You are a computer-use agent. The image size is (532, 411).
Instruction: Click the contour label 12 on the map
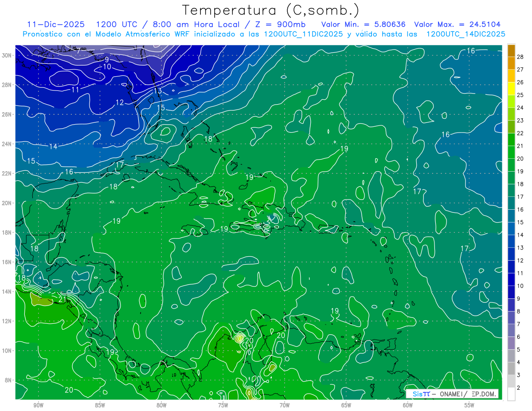pyautogui.click(x=120, y=102)
